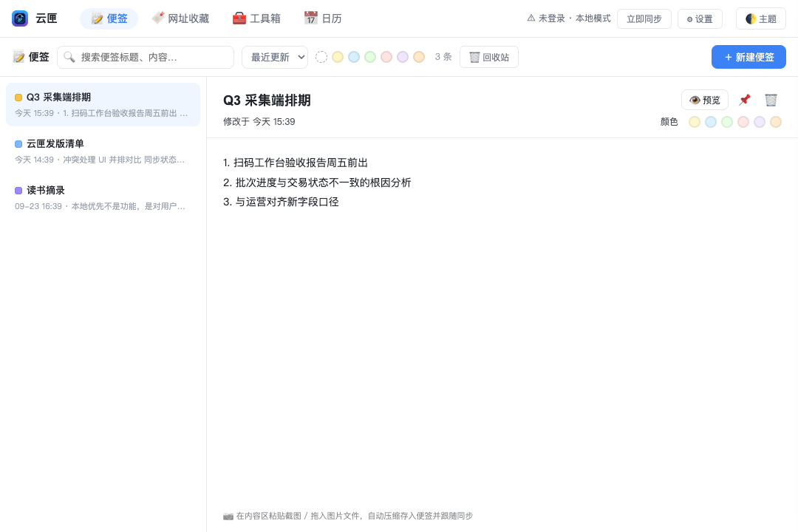Click the 在内容区粘贴截图 hint text
Image resolution: width=798 pixels, height=532 pixels.
coord(348,516)
